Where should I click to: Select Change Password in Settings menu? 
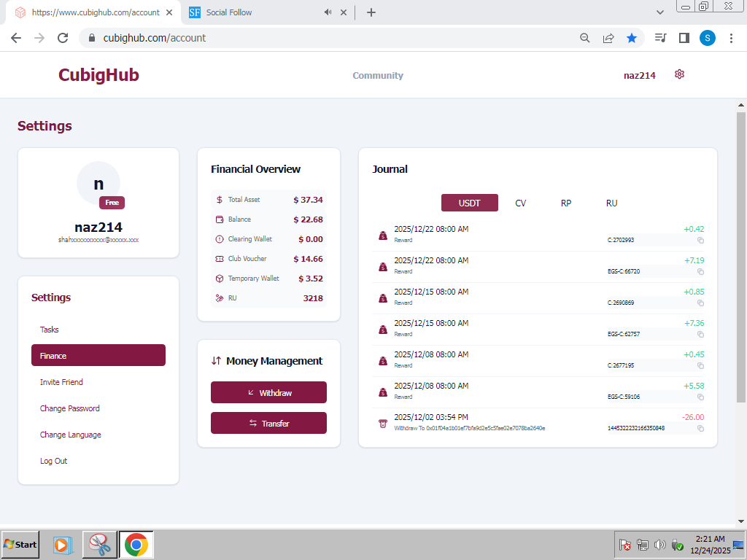[70, 408]
